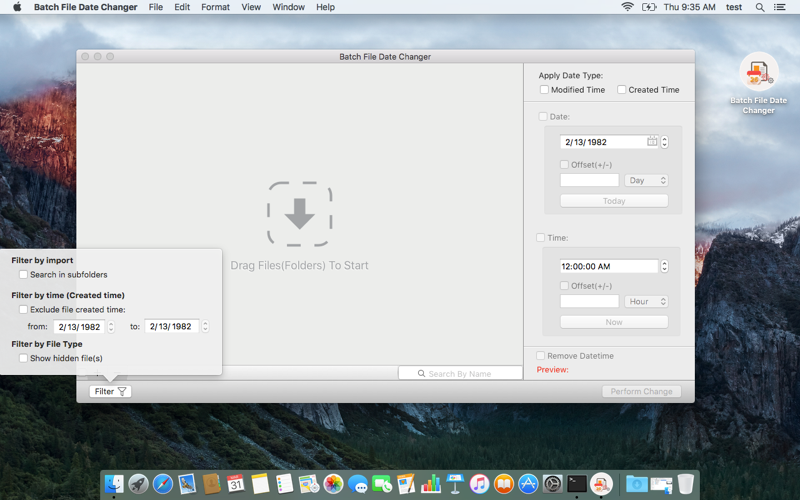
Task: Toggle the Remove Datetime checkbox
Action: [x=540, y=356]
